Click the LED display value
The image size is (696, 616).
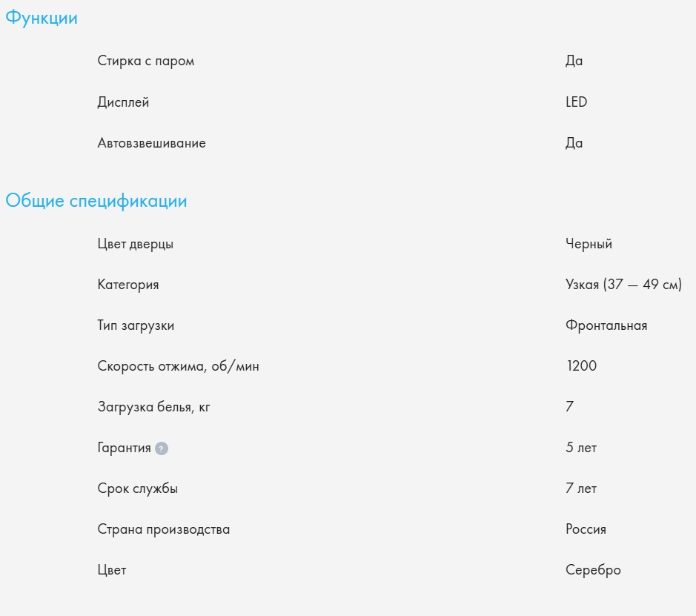(x=576, y=102)
